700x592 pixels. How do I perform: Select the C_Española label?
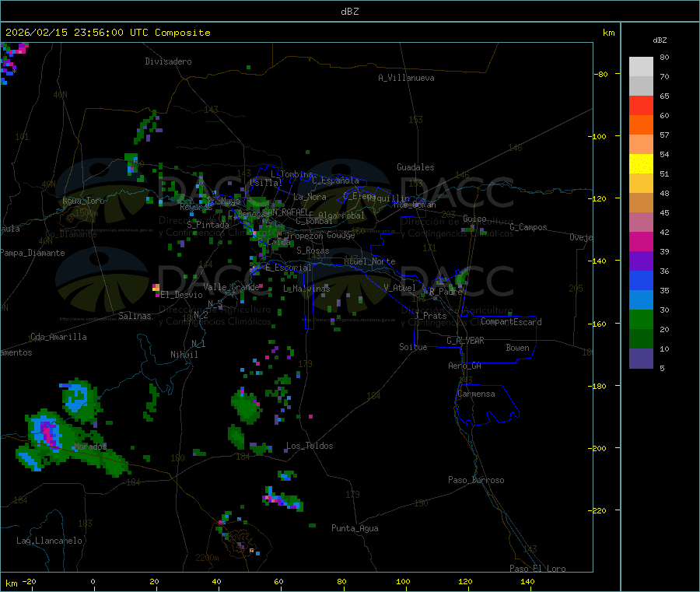(336, 180)
